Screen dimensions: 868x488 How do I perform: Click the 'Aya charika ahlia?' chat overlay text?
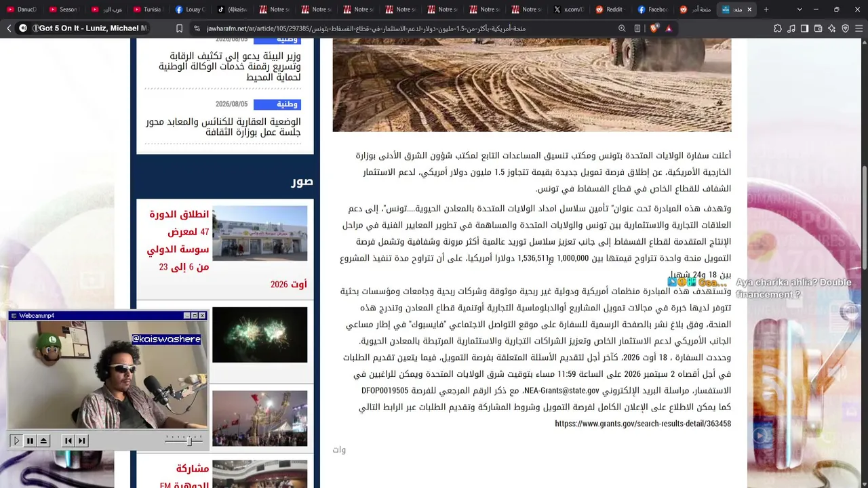[x=793, y=288]
